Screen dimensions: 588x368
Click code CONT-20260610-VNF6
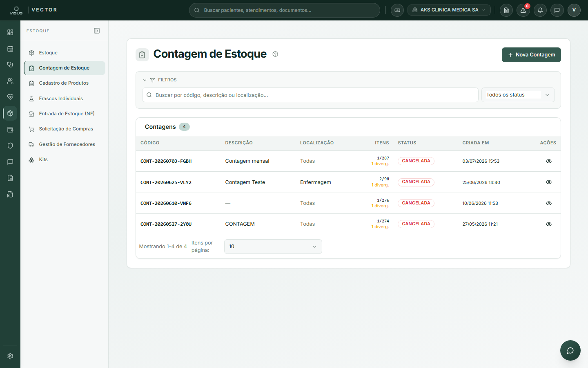pyautogui.click(x=166, y=203)
